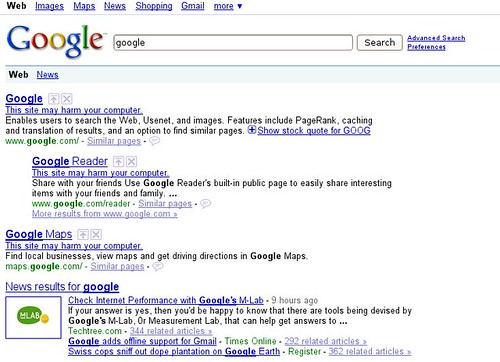Expand the plus icon for the GOOG stock quote
Screen dimensions: 500x362
pos(252,130)
